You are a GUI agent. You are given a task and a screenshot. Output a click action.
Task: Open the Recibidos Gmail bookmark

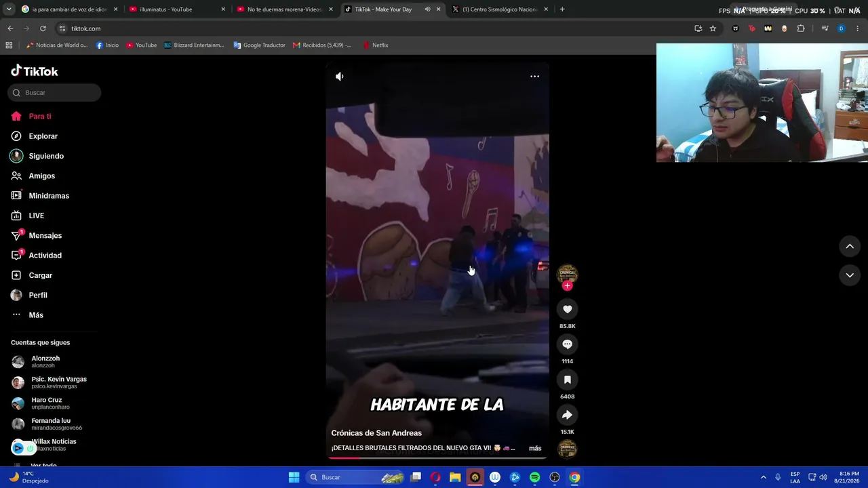[322, 45]
